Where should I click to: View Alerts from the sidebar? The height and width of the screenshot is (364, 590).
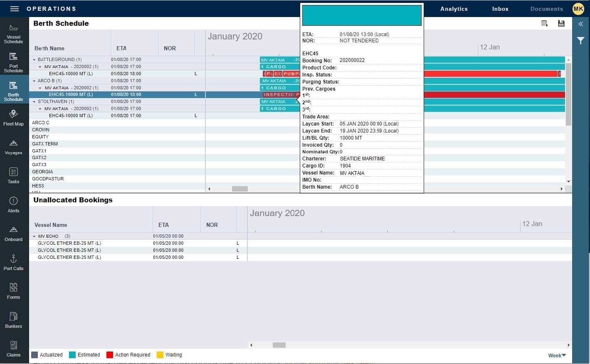(x=13, y=204)
